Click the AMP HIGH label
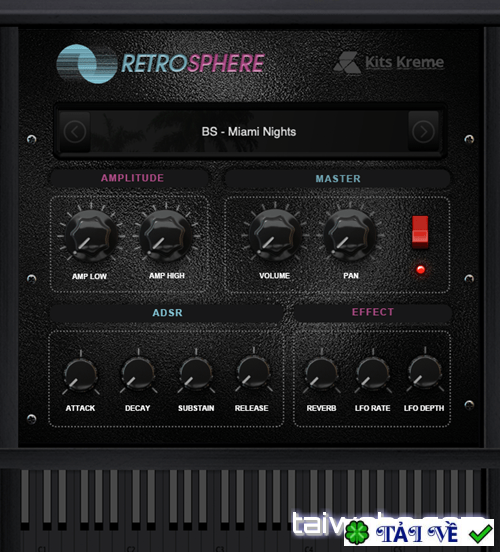Viewport: 500px width, 552px height. [167, 276]
